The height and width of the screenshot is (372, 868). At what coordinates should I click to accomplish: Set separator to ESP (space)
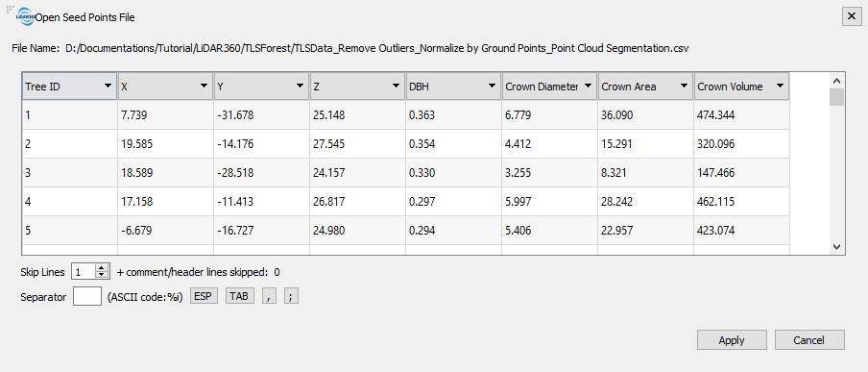click(205, 296)
